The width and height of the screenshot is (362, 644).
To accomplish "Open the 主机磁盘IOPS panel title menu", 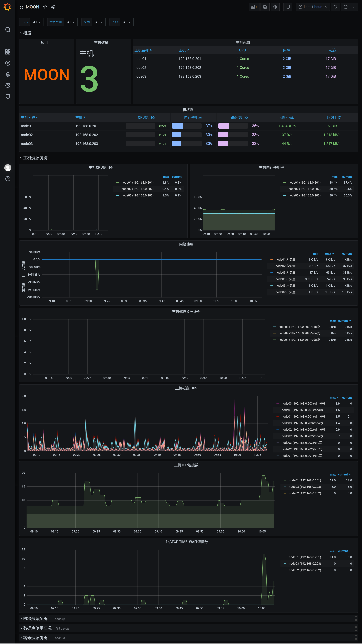I will (186, 388).
